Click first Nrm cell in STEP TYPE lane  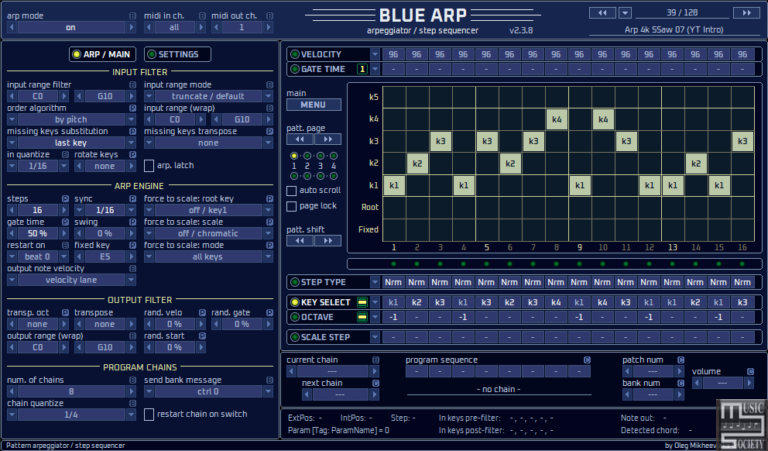click(393, 282)
